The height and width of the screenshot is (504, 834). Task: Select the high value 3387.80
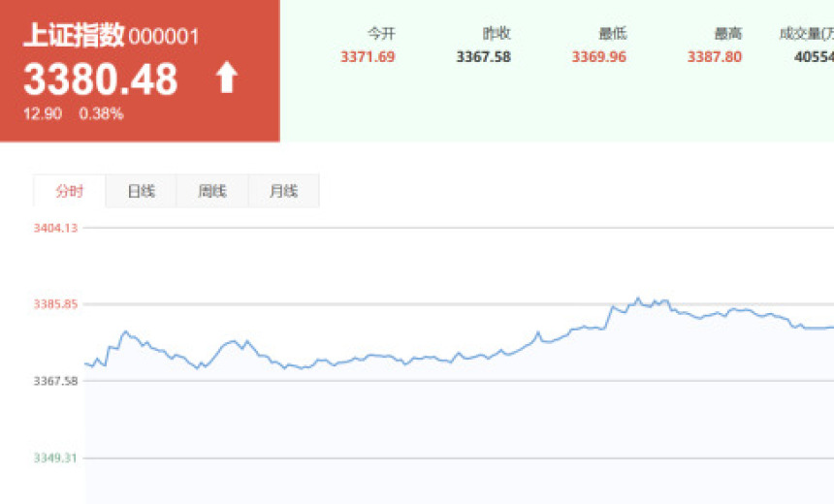point(715,57)
